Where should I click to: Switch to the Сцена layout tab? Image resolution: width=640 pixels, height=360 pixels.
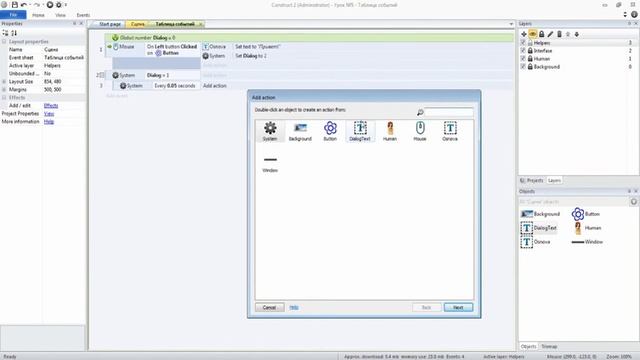tap(138, 24)
